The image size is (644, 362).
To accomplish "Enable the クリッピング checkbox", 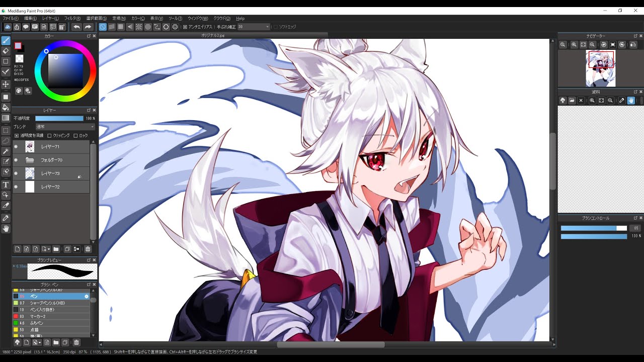I will click(49, 136).
